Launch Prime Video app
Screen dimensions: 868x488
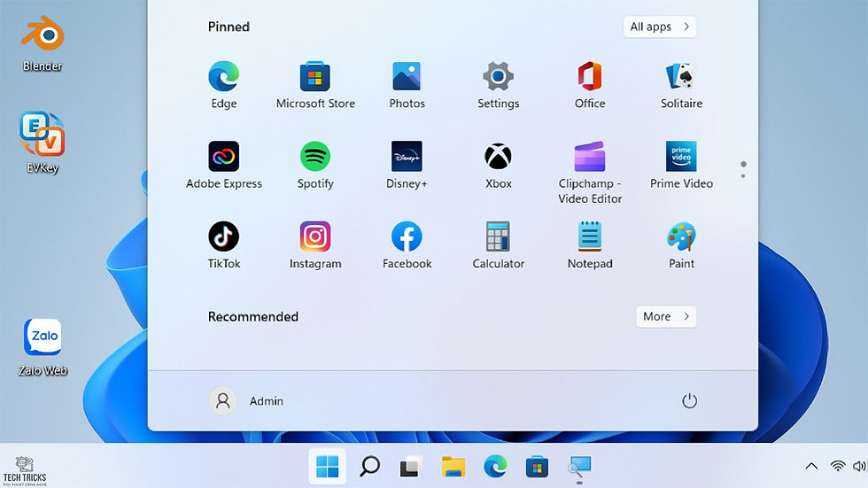[681, 165]
